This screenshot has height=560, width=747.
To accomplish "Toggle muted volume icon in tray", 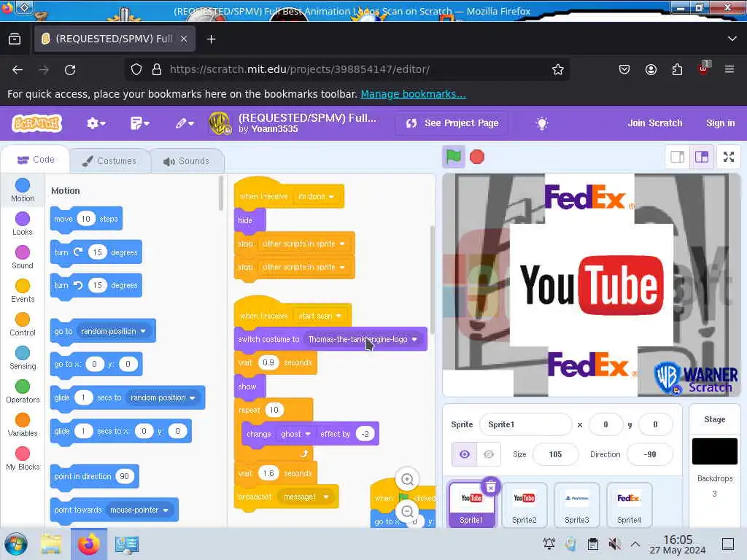I will tap(615, 543).
